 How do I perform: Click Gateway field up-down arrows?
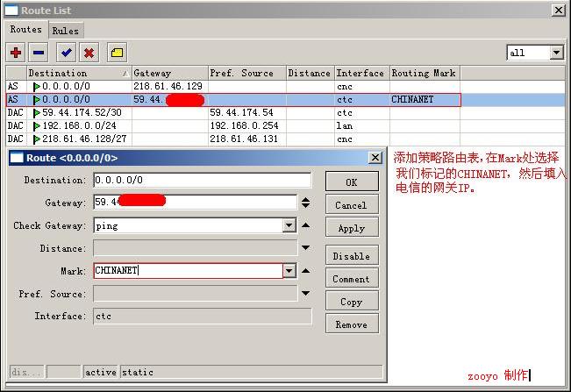tap(305, 203)
